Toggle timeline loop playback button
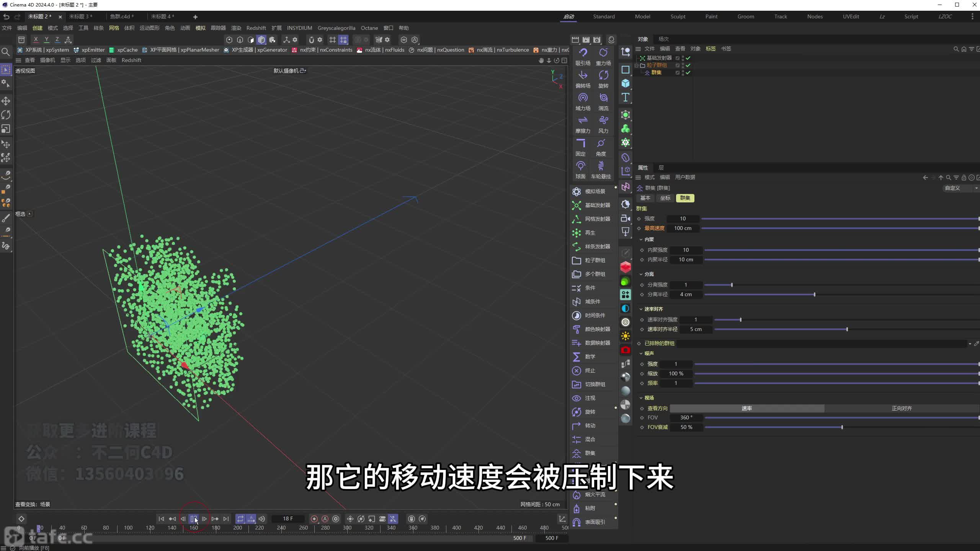Screen dimensions: 980x551 [240, 519]
